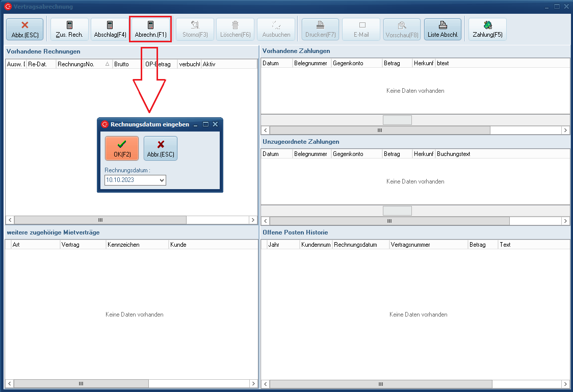Click the Abschlag(F4) toolbar icon

click(110, 29)
